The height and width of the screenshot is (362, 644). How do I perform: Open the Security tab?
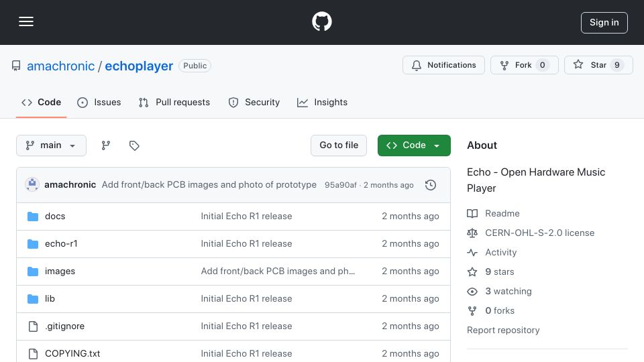[x=254, y=102]
